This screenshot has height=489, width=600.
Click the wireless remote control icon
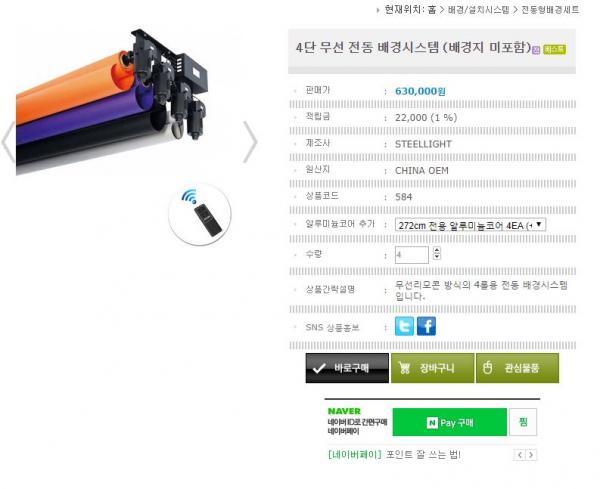pos(200,214)
